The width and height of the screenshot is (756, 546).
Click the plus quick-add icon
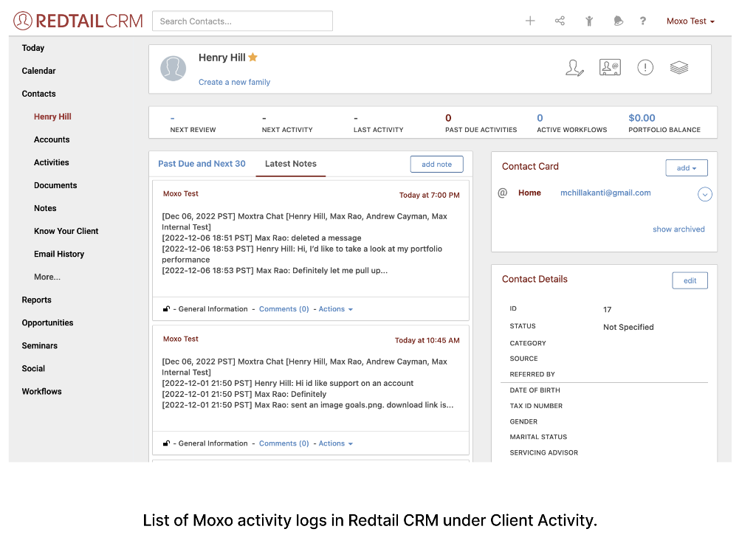[x=530, y=21]
